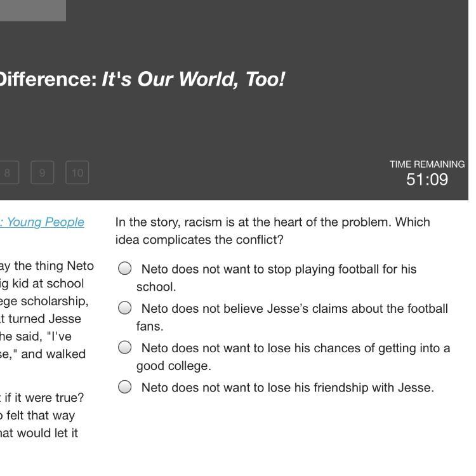
Task: Select radio for 'stop playing football' answer
Action: click(x=125, y=268)
